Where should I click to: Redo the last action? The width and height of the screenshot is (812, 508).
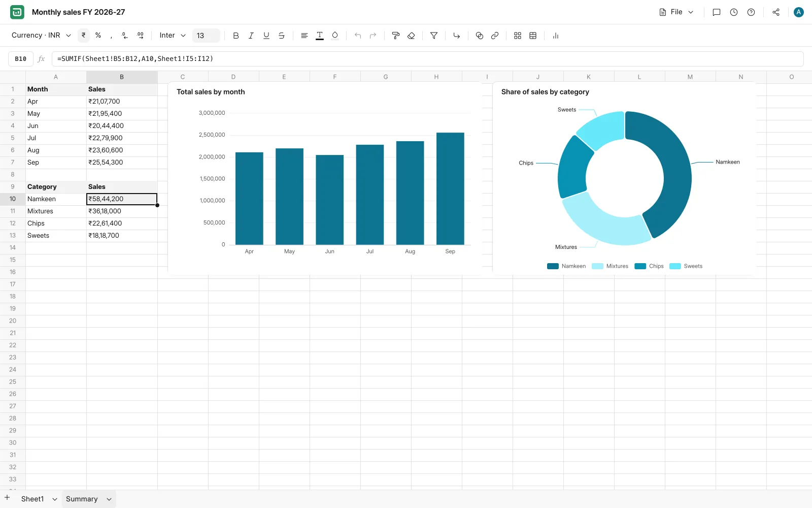coord(373,36)
